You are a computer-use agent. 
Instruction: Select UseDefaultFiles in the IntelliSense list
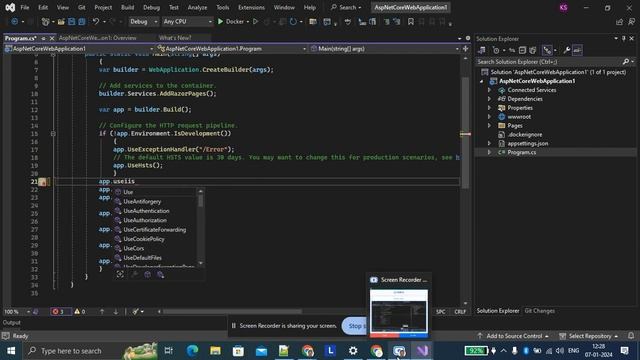click(x=142, y=258)
